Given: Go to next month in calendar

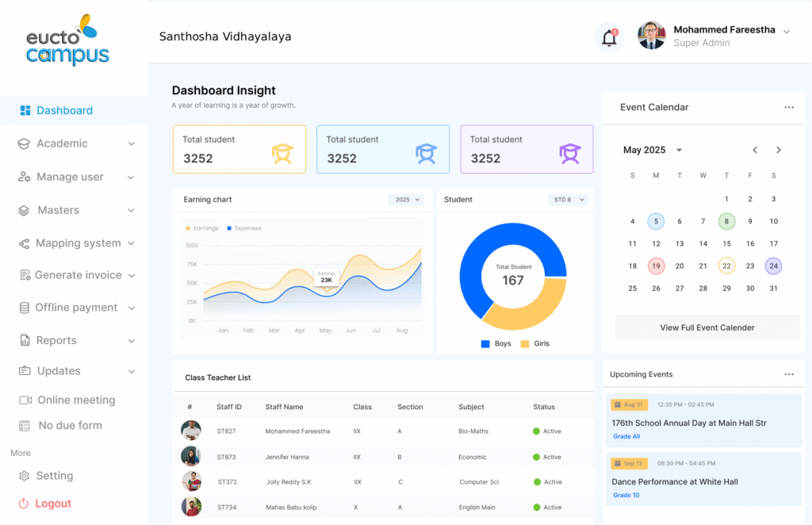Looking at the screenshot, I should 779,150.
